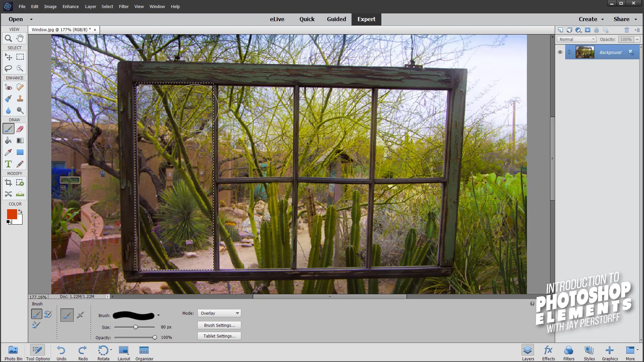Screen dimensions: 644x362
Task: Open the Brush preset picker arrow
Action: pyautogui.click(x=158, y=315)
